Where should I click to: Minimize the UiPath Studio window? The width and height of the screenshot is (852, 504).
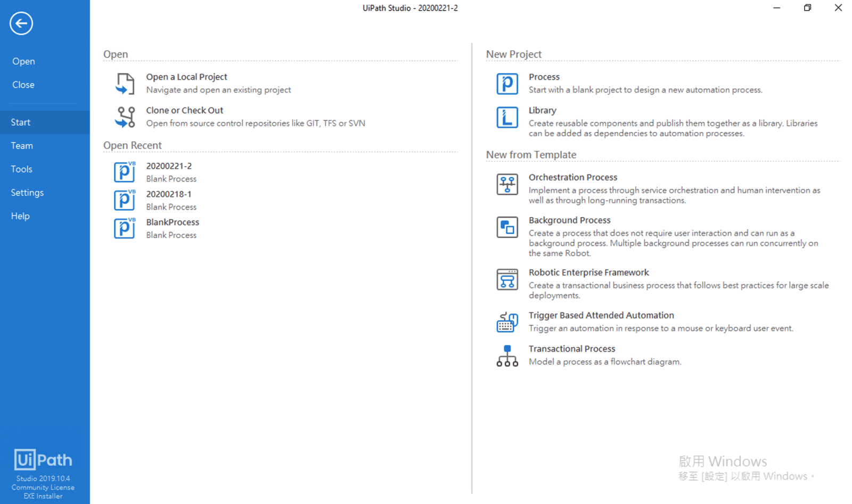[777, 8]
